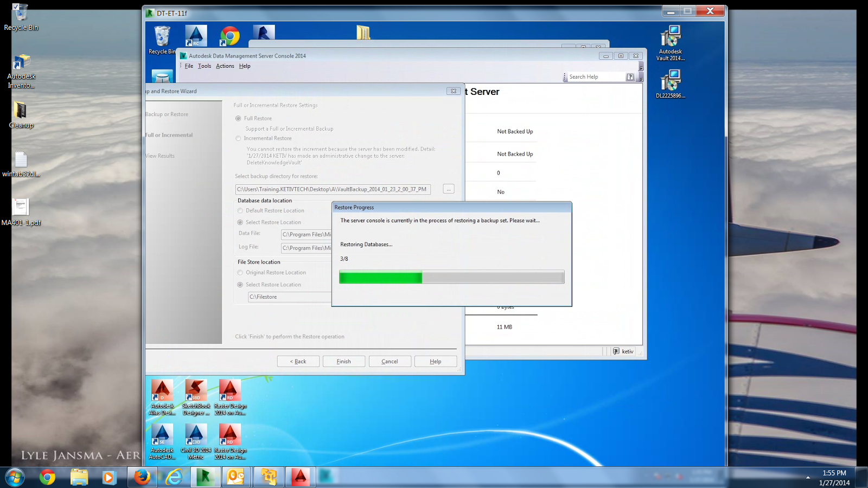Choose Select Restore Location under File Store location
The width and height of the screenshot is (868, 488).
240,285
